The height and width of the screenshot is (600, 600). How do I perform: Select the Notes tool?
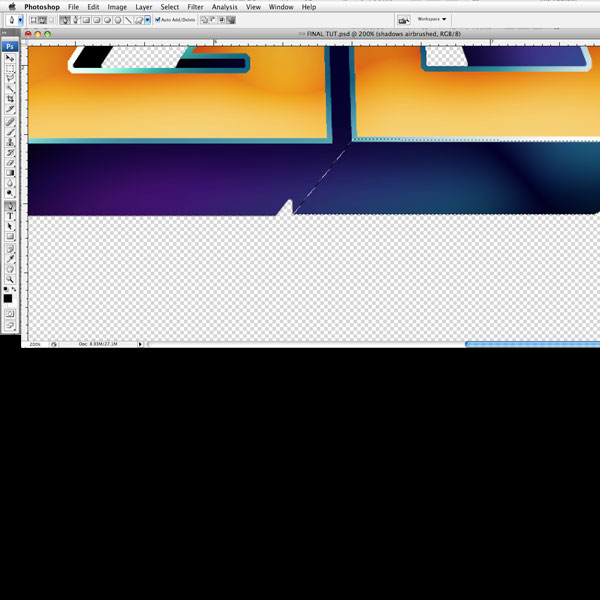10,249
